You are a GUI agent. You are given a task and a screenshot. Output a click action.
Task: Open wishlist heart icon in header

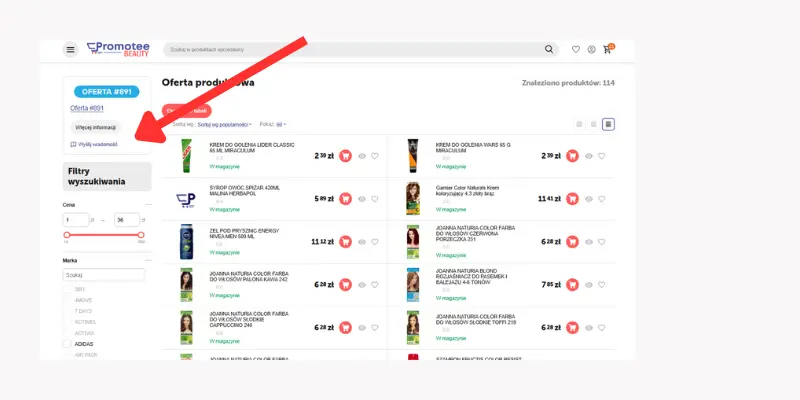(x=576, y=49)
